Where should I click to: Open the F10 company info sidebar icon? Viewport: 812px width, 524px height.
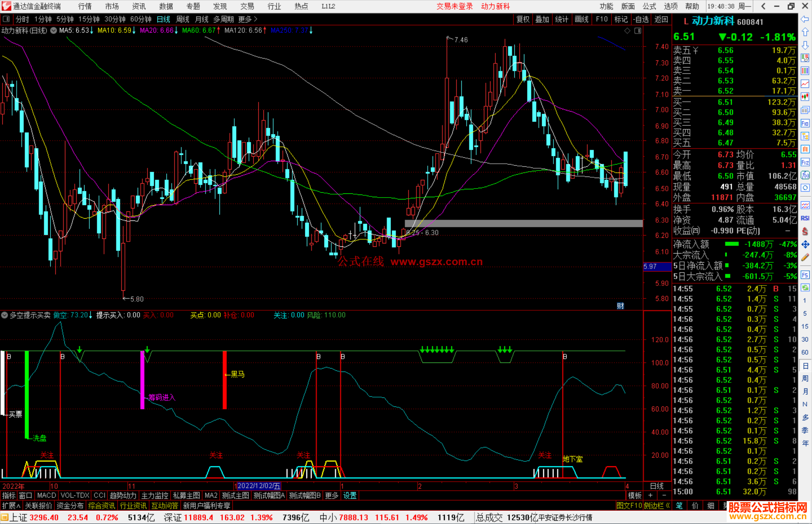pos(805,123)
